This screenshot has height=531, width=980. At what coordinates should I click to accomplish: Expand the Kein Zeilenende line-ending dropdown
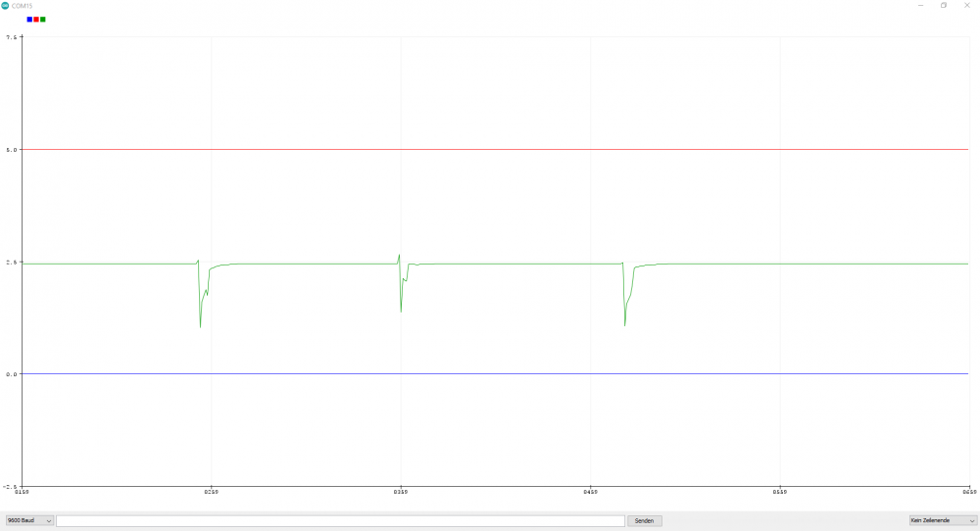pos(942,520)
